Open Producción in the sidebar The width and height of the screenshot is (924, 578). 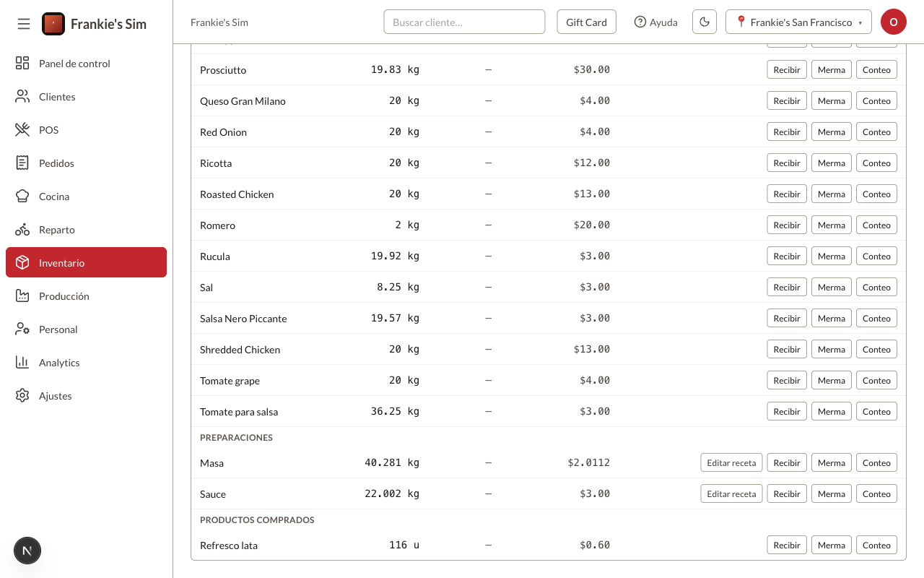[x=86, y=296]
